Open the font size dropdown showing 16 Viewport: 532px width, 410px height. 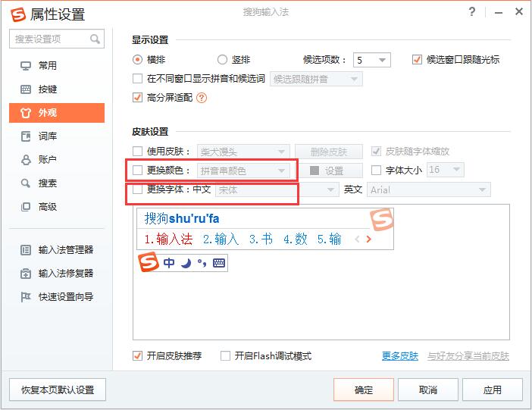[x=445, y=169]
